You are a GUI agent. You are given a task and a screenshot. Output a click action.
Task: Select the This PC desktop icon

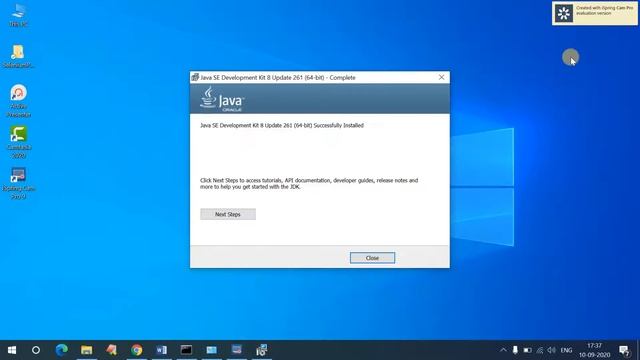18,16
